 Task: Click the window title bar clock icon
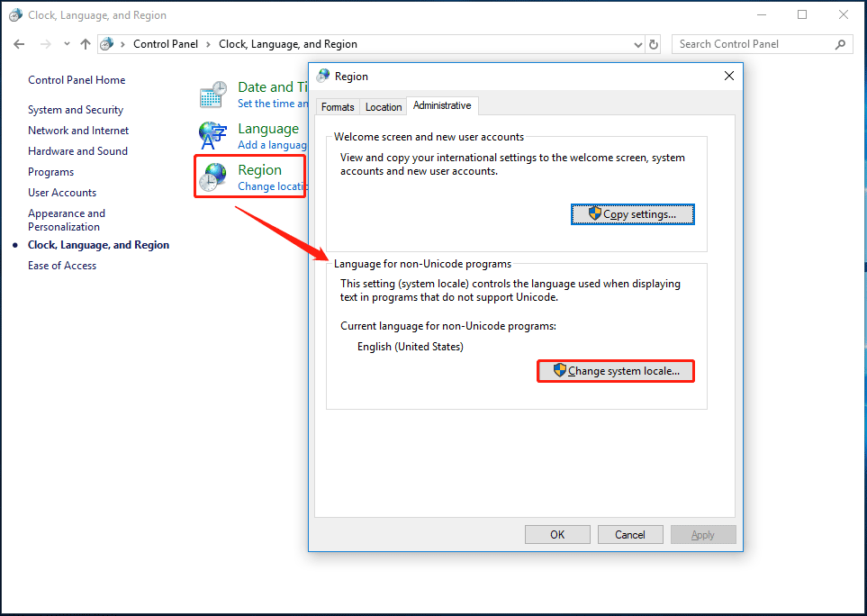[x=15, y=15]
